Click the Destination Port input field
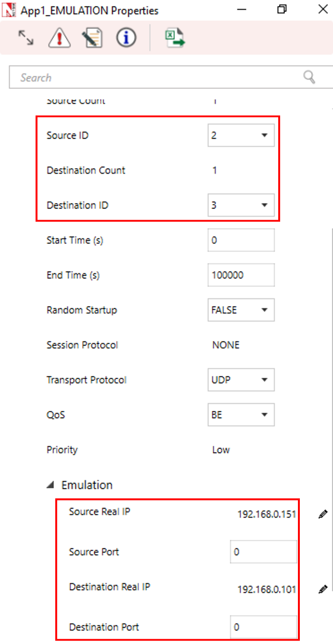This screenshot has height=644, width=333. [263, 627]
